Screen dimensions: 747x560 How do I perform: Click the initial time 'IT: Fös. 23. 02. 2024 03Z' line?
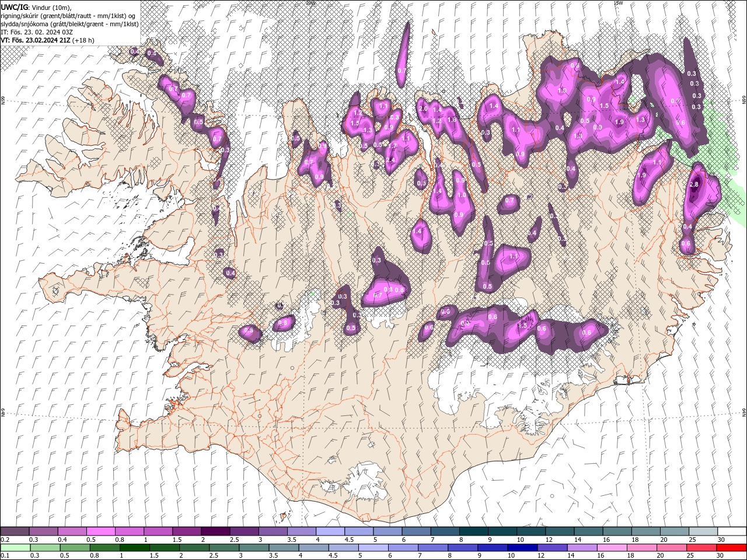point(37,32)
